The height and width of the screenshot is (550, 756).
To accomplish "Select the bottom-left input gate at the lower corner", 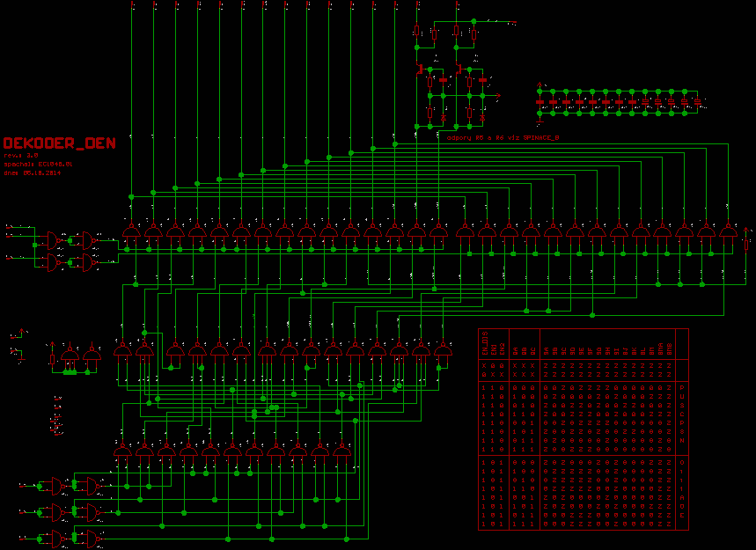I will coord(58,538).
